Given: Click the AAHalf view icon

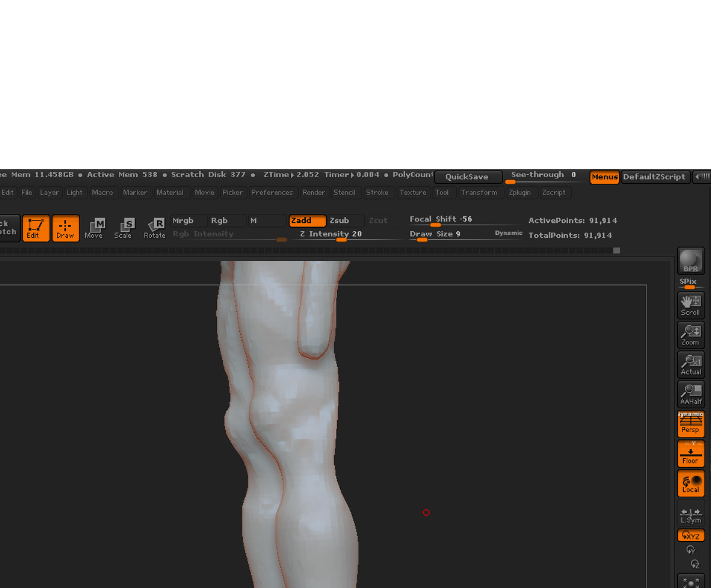Looking at the screenshot, I should click(x=690, y=394).
